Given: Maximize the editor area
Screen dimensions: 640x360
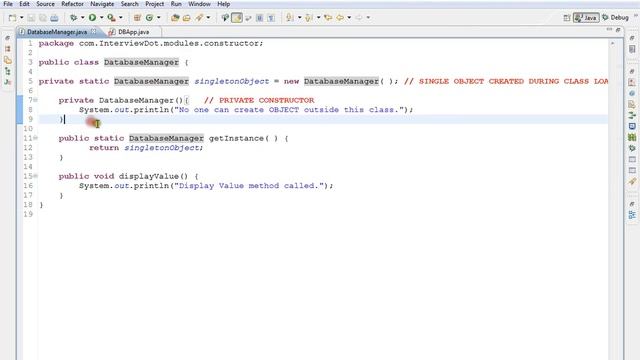Looking at the screenshot, I should (x=618, y=30).
